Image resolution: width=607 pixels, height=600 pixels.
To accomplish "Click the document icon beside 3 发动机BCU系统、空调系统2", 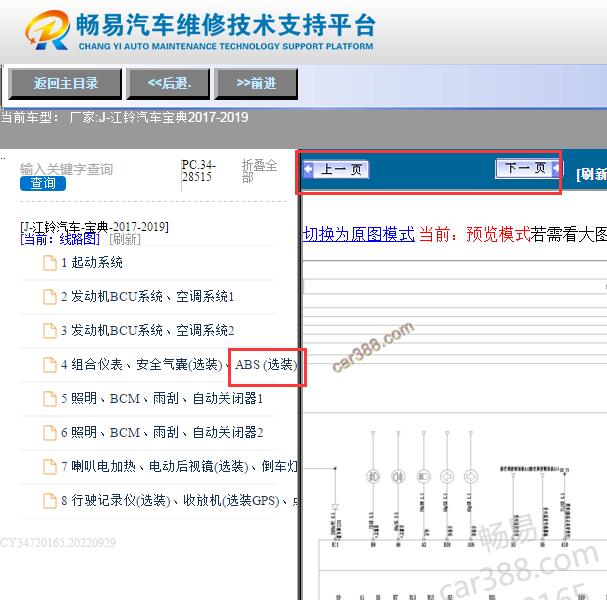I will click(x=50, y=331).
